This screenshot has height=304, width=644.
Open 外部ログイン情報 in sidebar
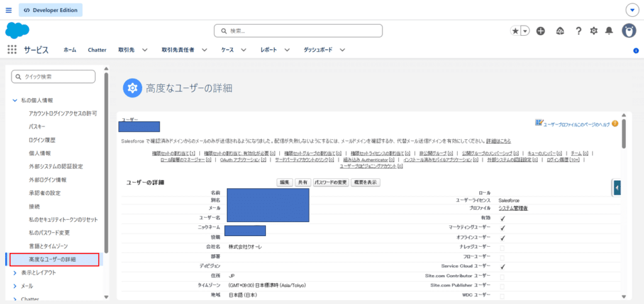[x=48, y=179]
